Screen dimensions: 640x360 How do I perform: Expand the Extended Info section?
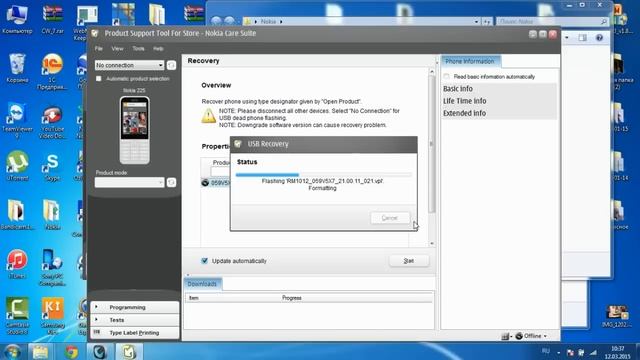[500, 113]
